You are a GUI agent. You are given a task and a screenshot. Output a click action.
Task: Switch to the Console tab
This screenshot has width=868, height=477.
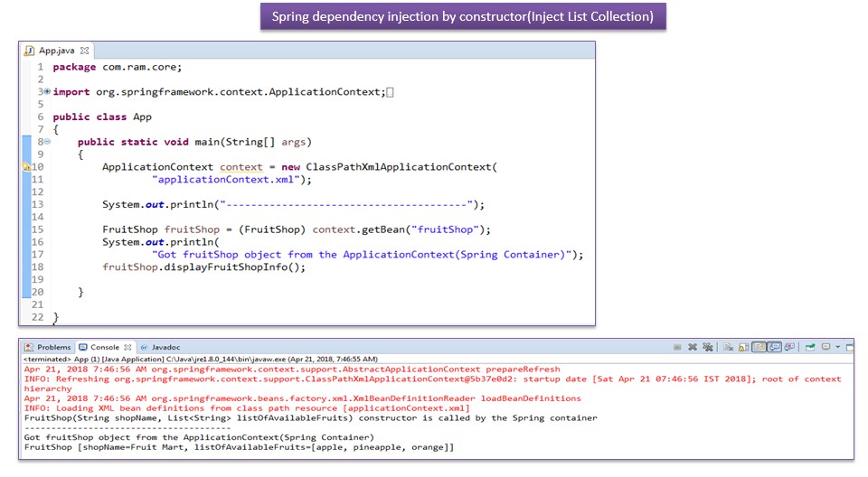click(x=105, y=347)
